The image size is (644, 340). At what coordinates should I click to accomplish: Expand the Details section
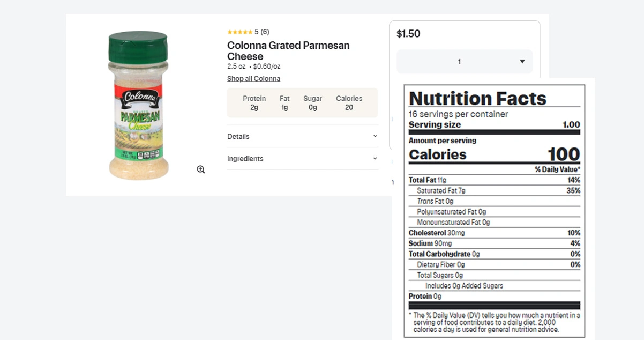[x=302, y=136]
